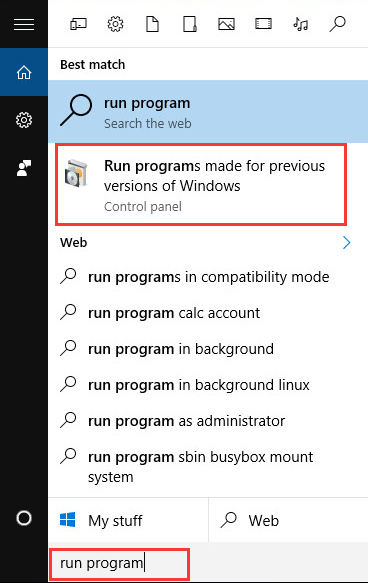Select the 'run program' Search the web result

[208, 112]
